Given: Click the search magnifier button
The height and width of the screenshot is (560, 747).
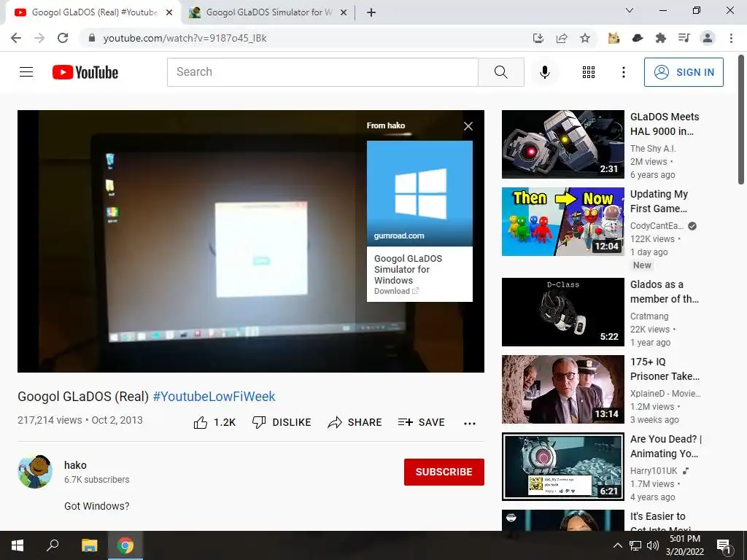Looking at the screenshot, I should (x=500, y=72).
